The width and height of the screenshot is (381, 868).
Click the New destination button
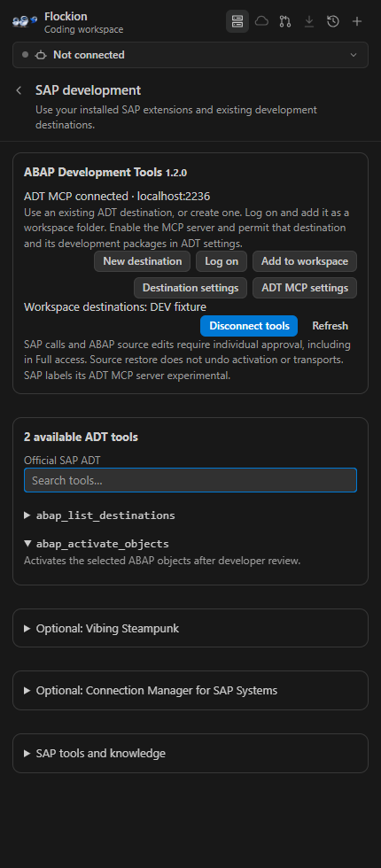point(143,261)
